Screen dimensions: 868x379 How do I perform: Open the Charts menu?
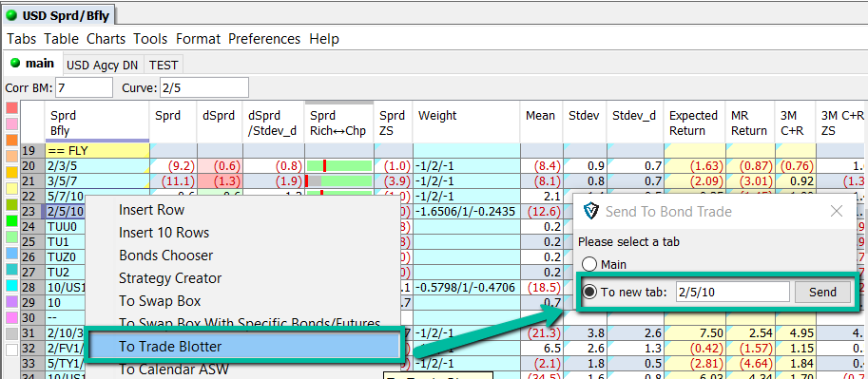click(x=106, y=39)
